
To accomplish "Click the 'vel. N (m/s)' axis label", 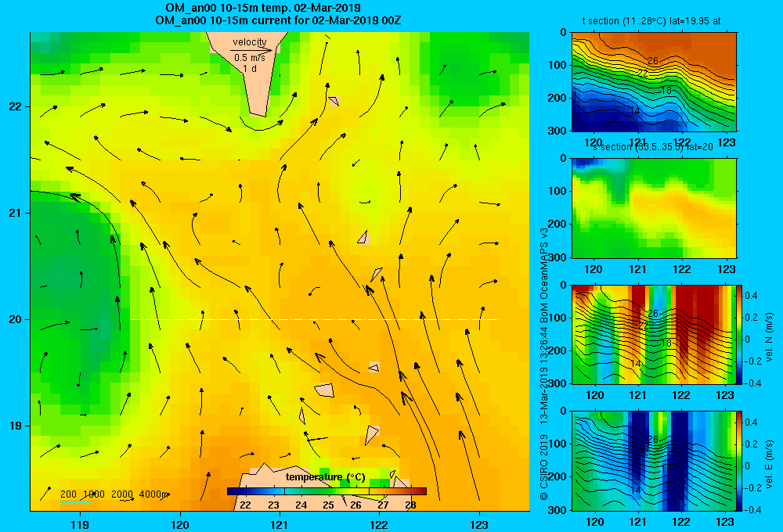I will (x=770, y=337).
